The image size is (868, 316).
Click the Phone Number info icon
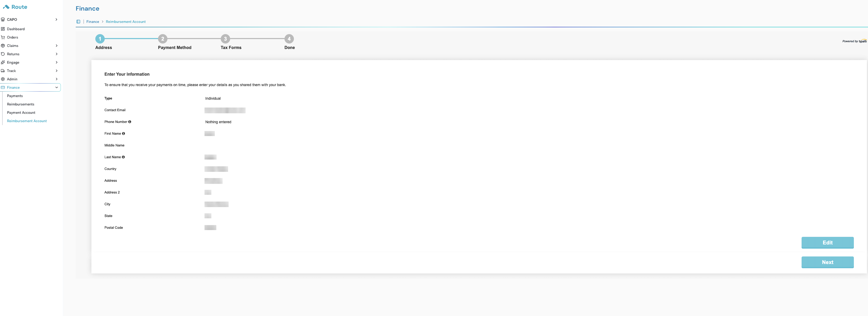(130, 122)
